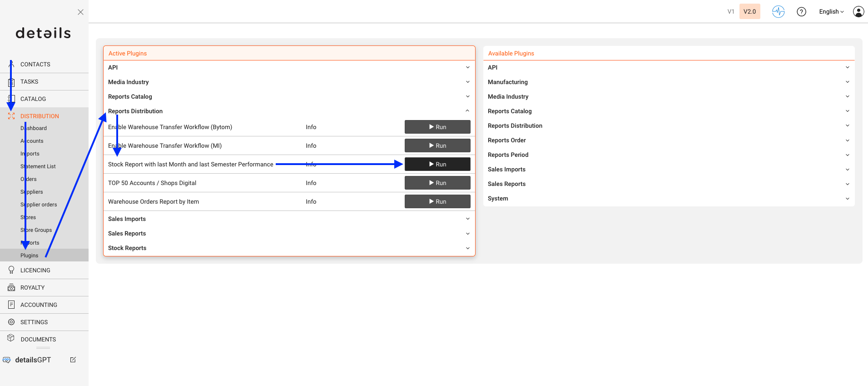Screen dimensions: 868x386
Task: Click the Settings gear icon
Action: click(x=11, y=322)
